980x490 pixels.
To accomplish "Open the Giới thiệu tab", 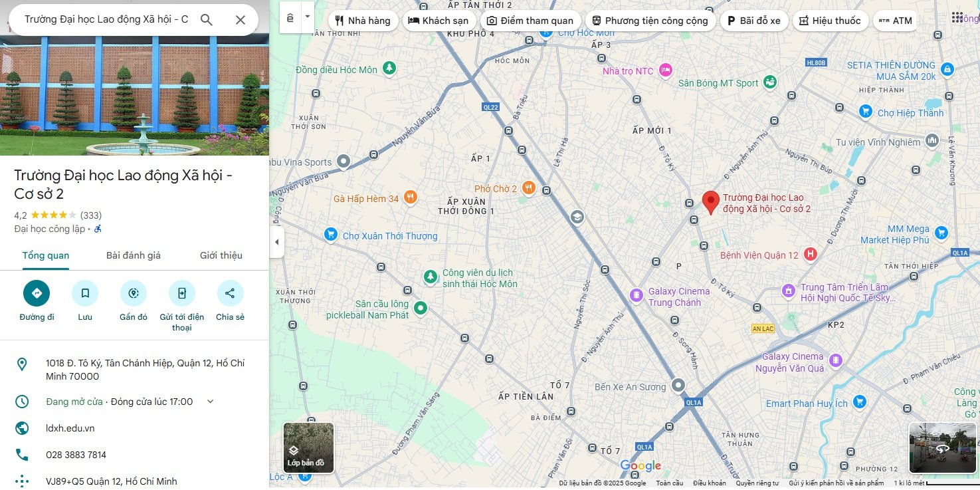I will [221, 255].
